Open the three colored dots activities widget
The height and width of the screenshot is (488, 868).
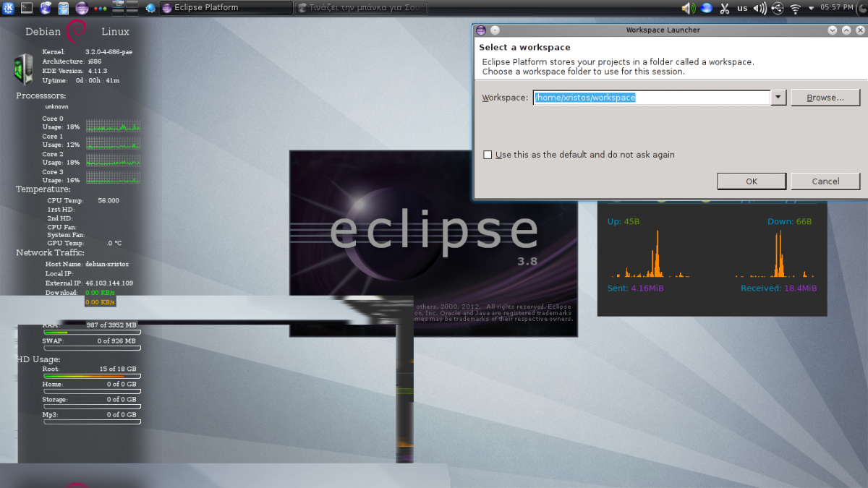tap(101, 9)
